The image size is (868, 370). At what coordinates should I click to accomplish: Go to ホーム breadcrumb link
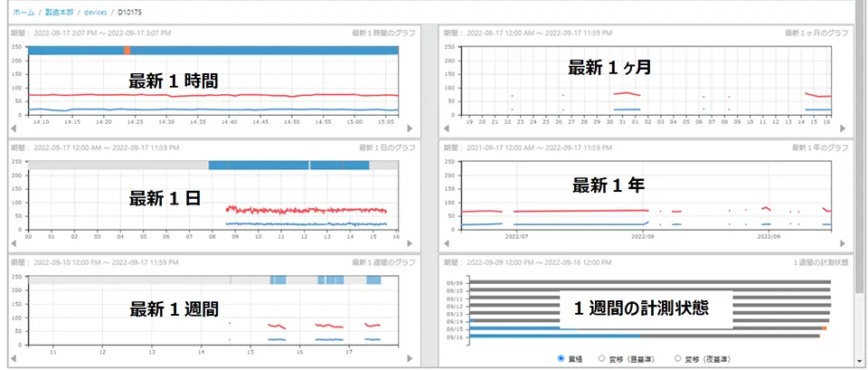[x=24, y=12]
